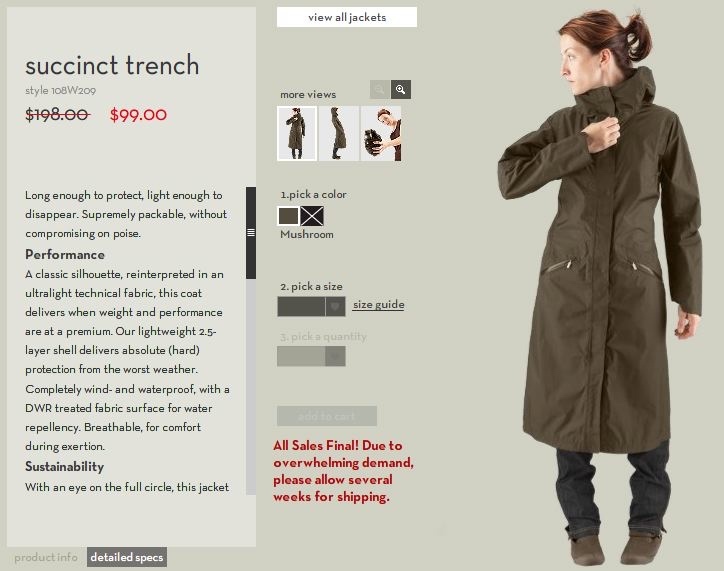
Task: Click the add to cart button
Action: click(327, 416)
